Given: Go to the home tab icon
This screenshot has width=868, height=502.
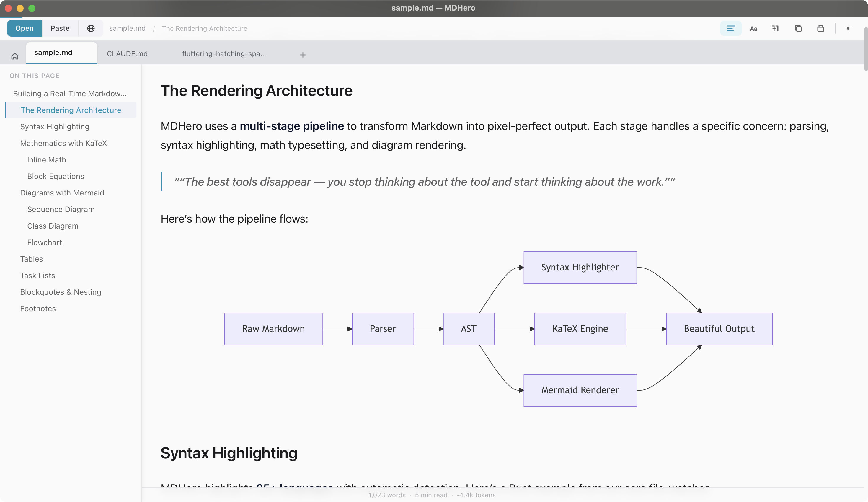Looking at the screenshot, I should click(14, 56).
